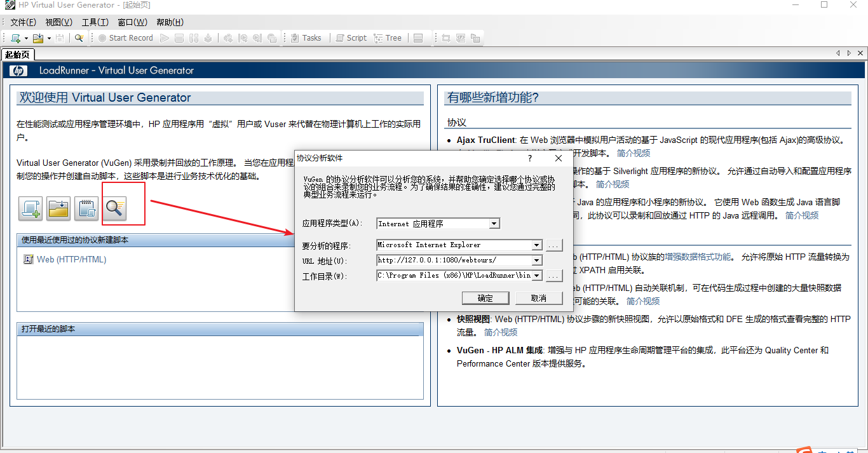Open the 文件(F) menu

point(24,22)
